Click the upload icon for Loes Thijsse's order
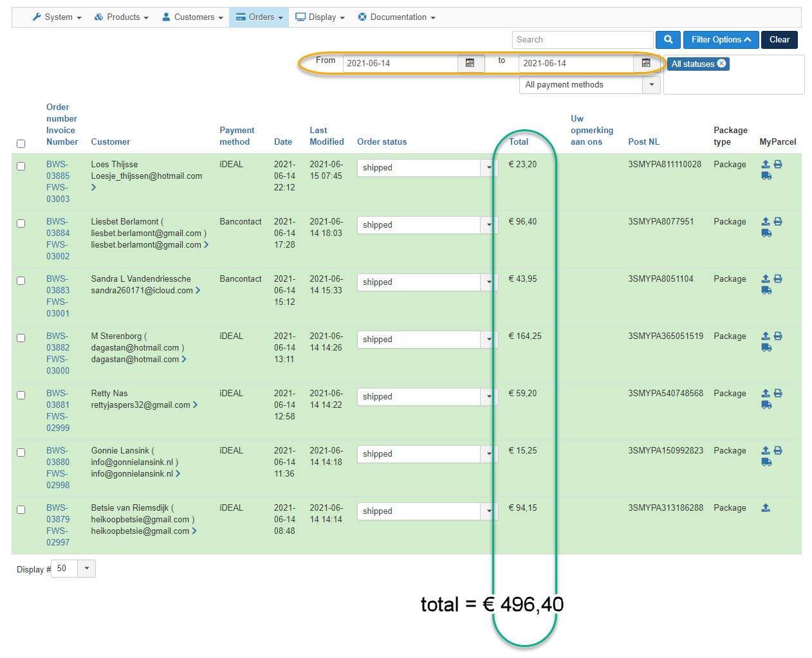The height and width of the screenshot is (658, 812). pos(766,164)
